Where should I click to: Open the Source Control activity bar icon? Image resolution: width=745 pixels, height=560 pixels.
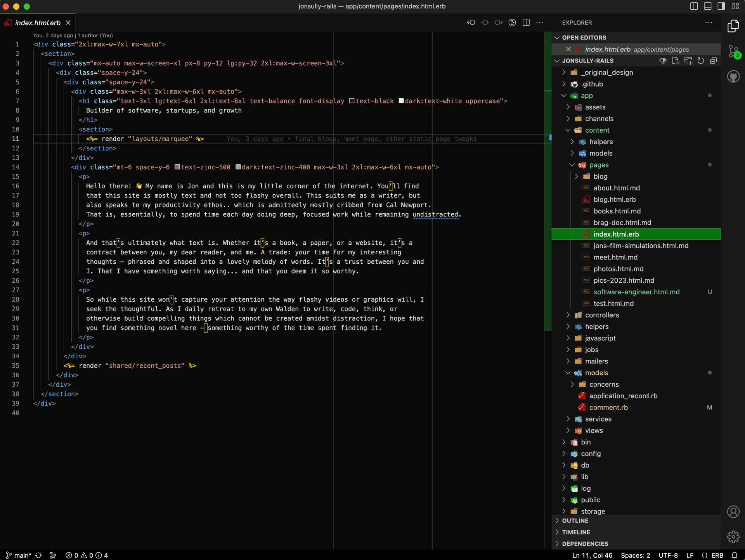[733, 52]
